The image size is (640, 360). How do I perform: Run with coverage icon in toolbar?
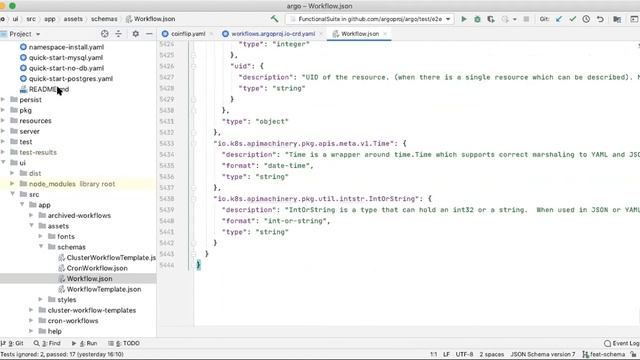pyautogui.click(x=491, y=19)
